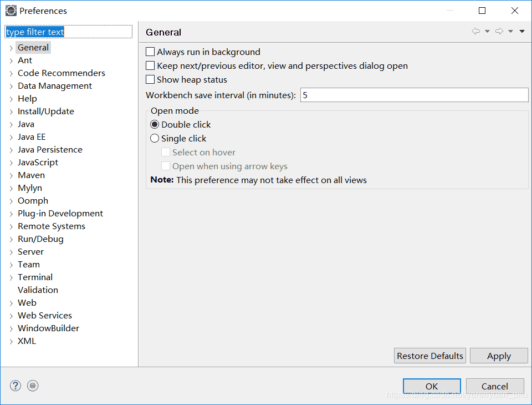The width and height of the screenshot is (532, 405).
Task: Open the back history dropdown arrow
Action: (488, 32)
